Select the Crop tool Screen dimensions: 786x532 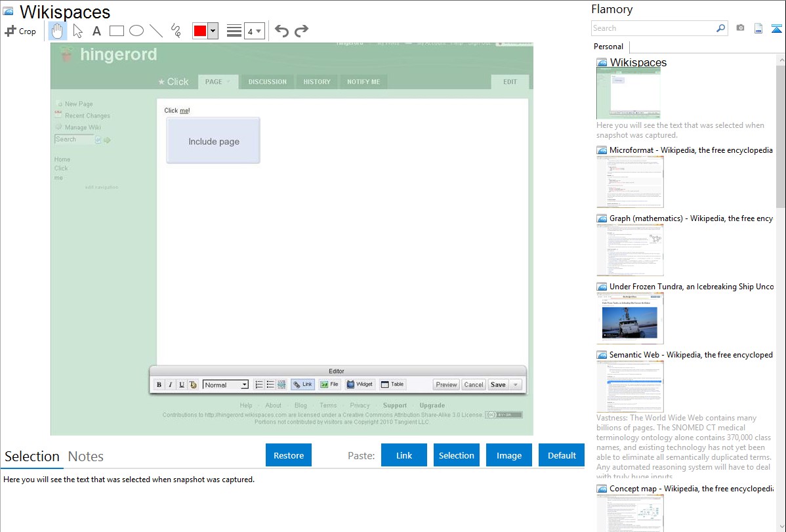[20, 31]
